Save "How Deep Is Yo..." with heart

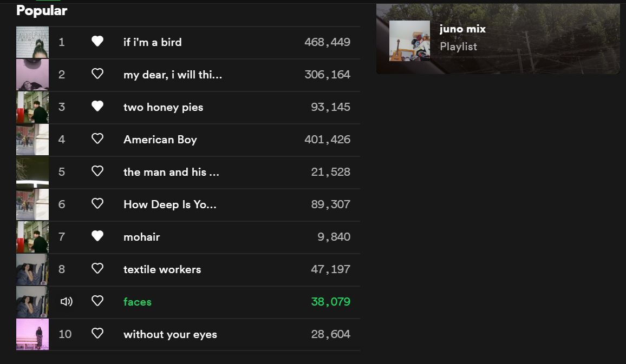tap(97, 204)
